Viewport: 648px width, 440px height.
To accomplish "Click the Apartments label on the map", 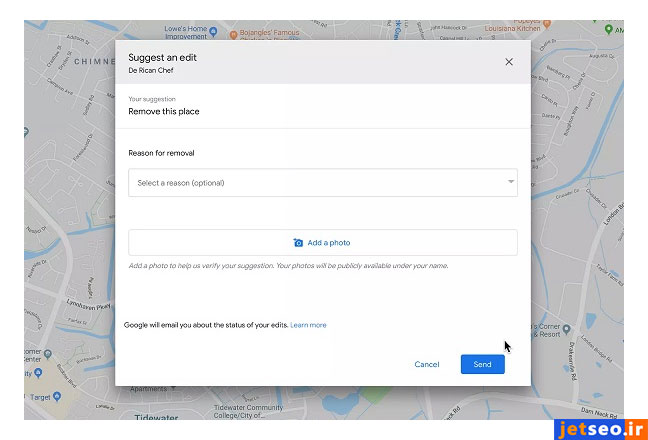I will (147, 389).
